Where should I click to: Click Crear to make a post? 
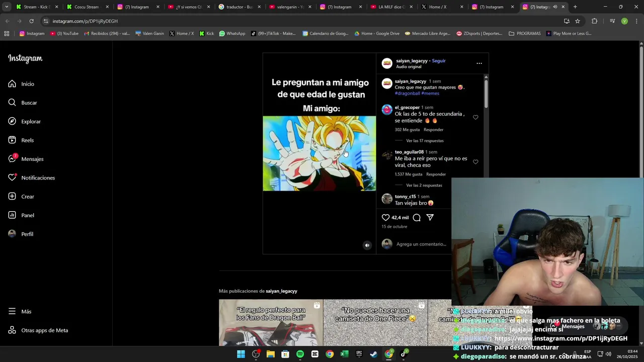tap(21, 197)
